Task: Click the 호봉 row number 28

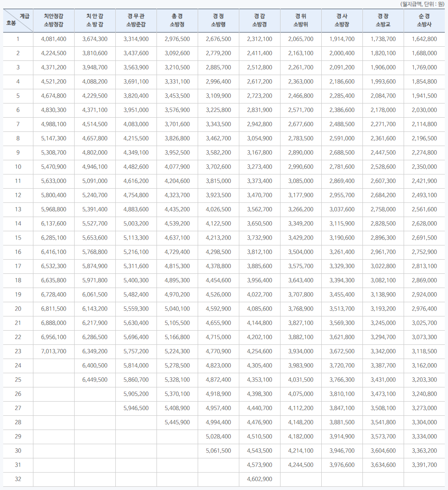Action: point(18,422)
